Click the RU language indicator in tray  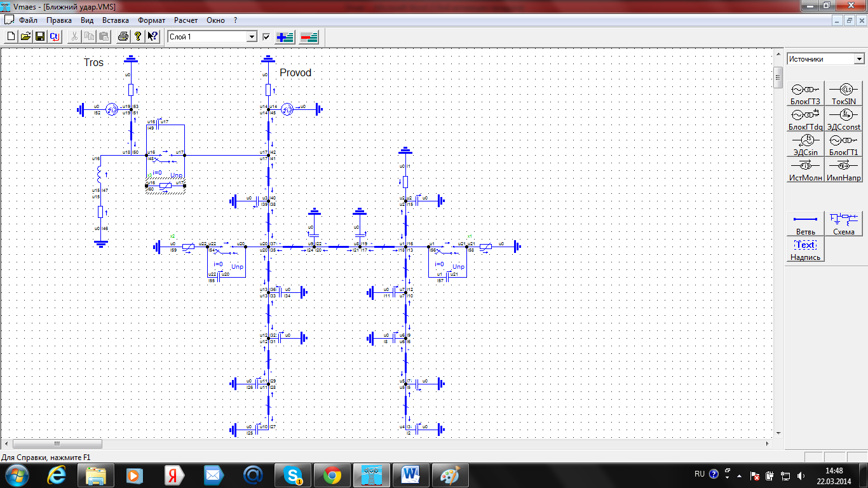(700, 474)
